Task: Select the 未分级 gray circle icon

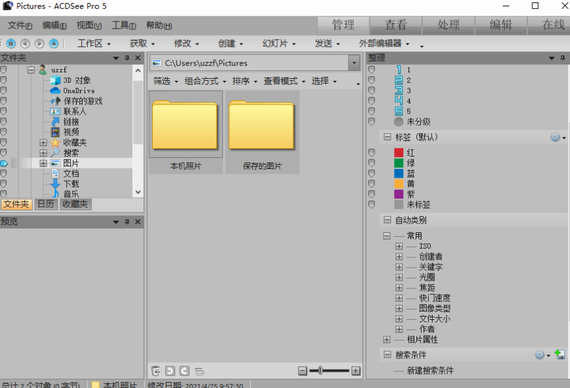Action: pyautogui.click(x=399, y=121)
